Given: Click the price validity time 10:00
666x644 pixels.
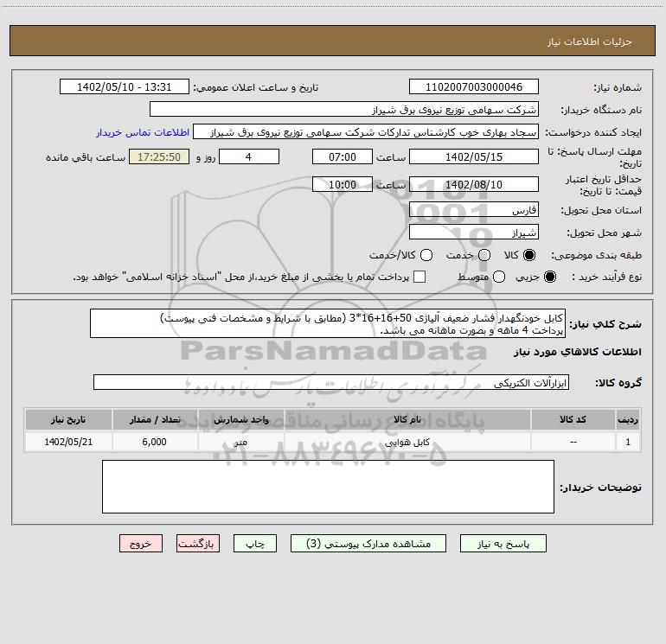Looking at the screenshot, I should 343,184.
